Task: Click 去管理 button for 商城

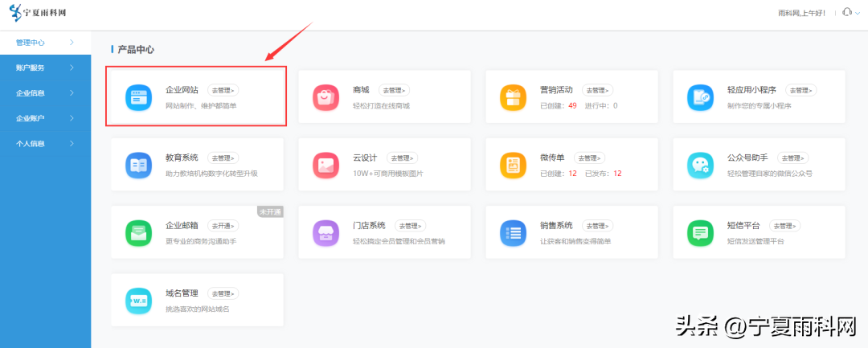Action: coord(394,90)
